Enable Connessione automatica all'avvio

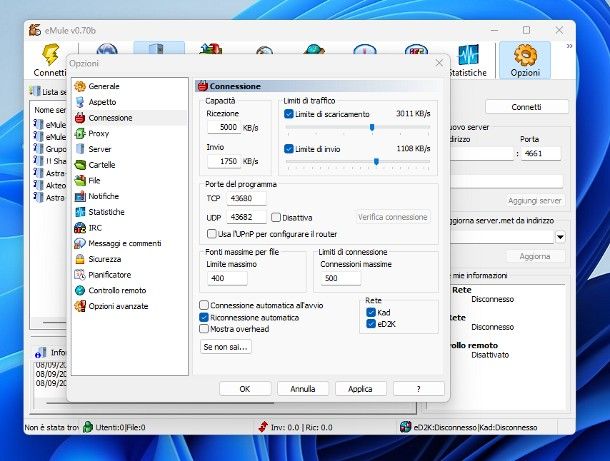click(x=204, y=305)
